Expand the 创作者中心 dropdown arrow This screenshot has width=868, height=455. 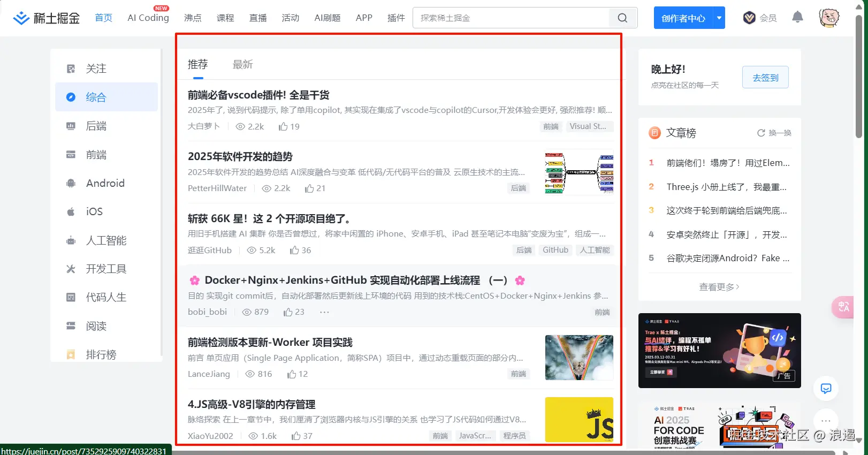tap(719, 18)
